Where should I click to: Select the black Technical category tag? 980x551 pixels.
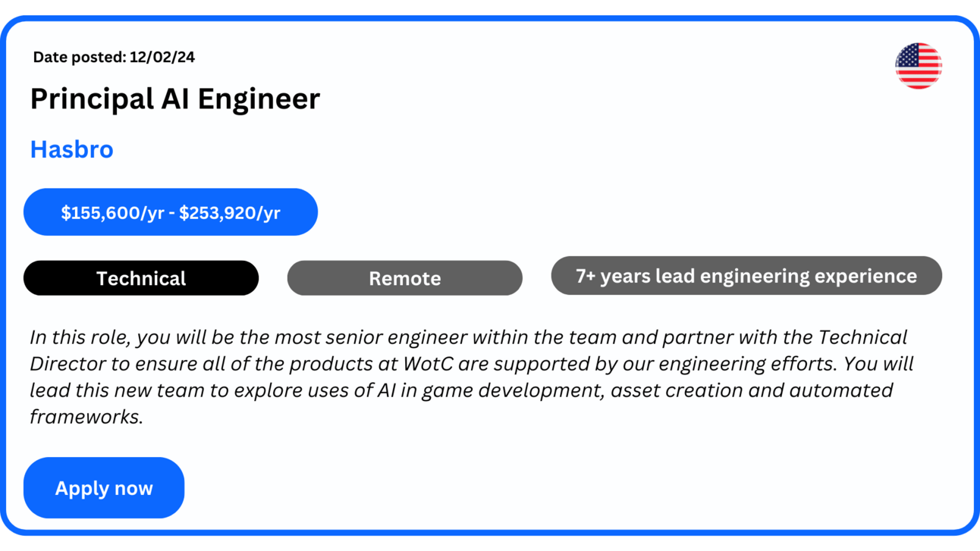(141, 278)
